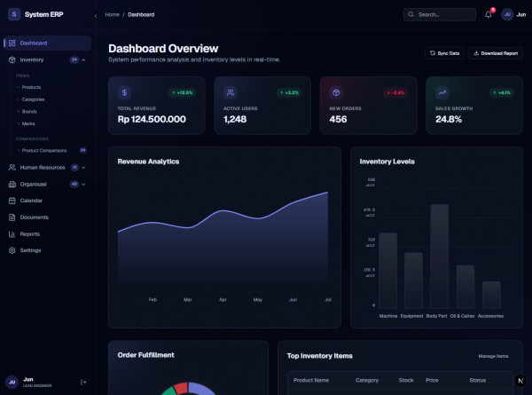Go to Home in the breadcrumb
Image resolution: width=532 pixels, height=395 pixels.
(x=112, y=14)
